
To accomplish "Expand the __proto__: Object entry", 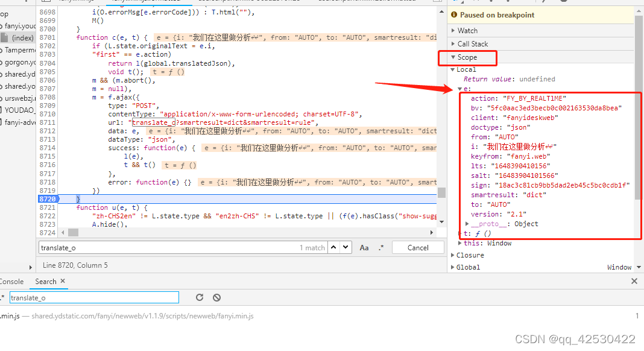I will (467, 224).
